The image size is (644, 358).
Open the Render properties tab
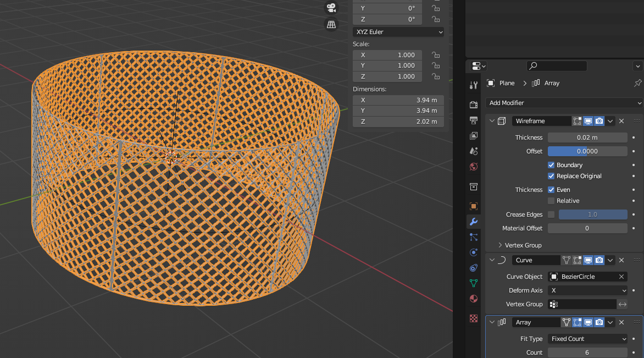pos(474,105)
